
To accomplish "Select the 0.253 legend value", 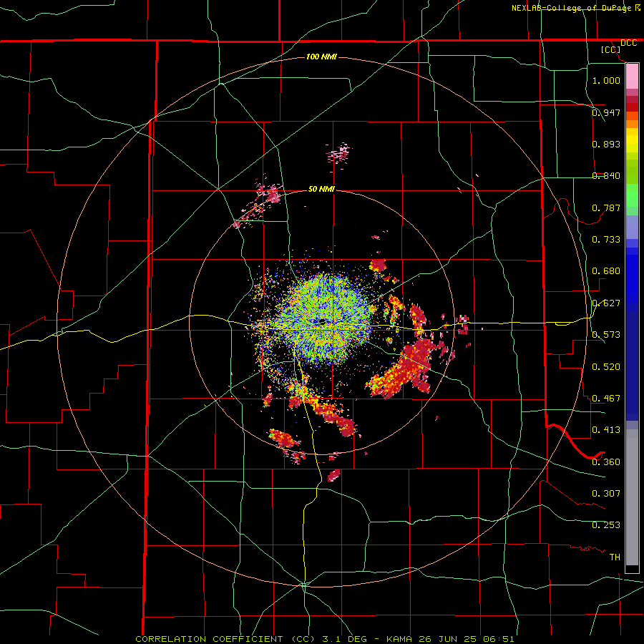I will (x=606, y=525).
